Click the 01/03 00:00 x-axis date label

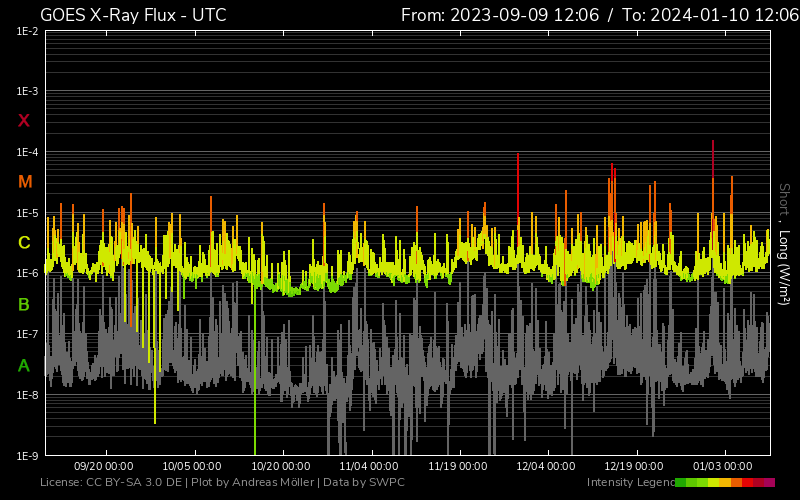click(x=723, y=466)
